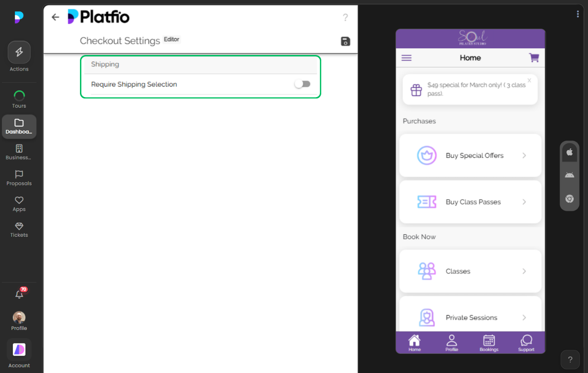Open the shopping cart in the preview
588x373 pixels.
tap(534, 58)
